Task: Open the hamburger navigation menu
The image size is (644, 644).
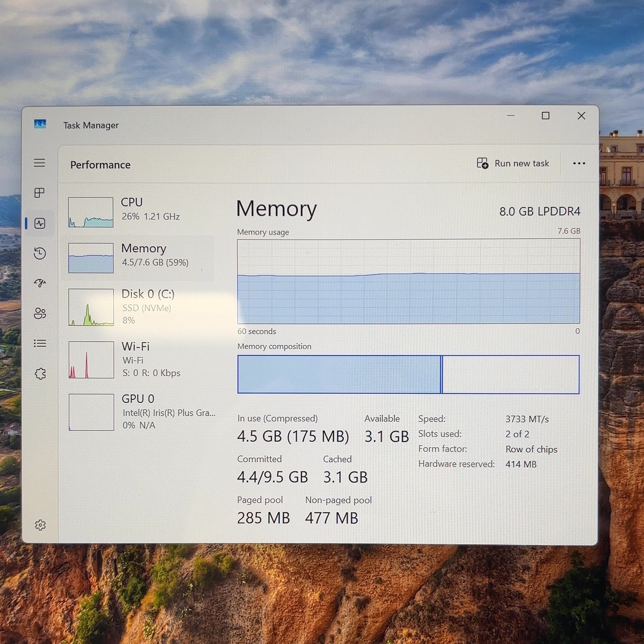Action: (x=40, y=163)
